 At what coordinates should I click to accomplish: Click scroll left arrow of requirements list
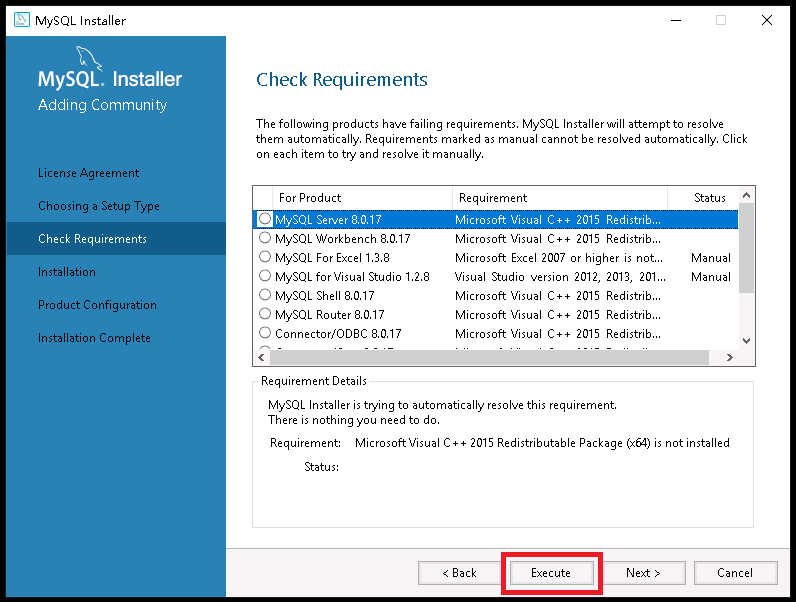coord(261,357)
